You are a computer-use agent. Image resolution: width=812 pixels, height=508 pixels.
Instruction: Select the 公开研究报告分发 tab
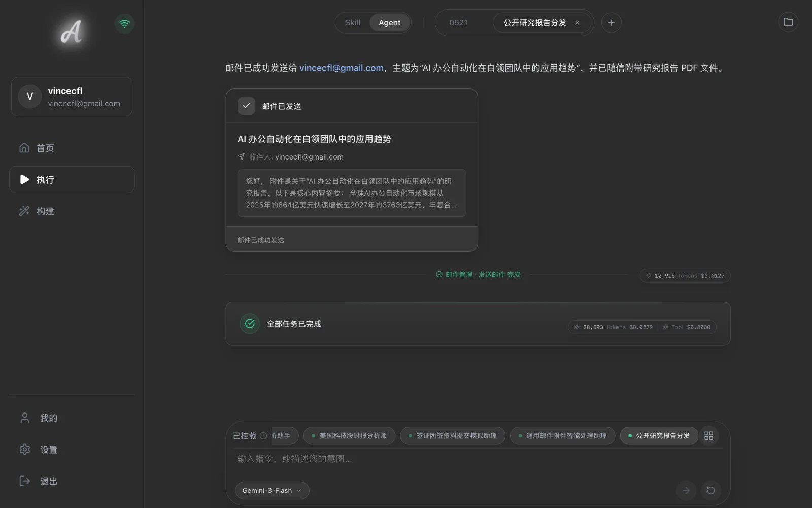coord(534,23)
